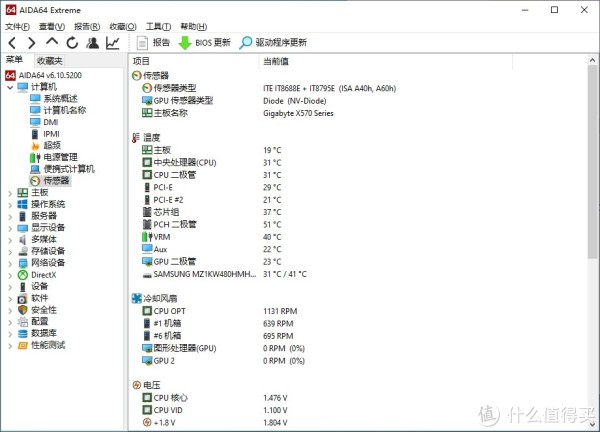Expand the 主板 tree node

point(10,193)
